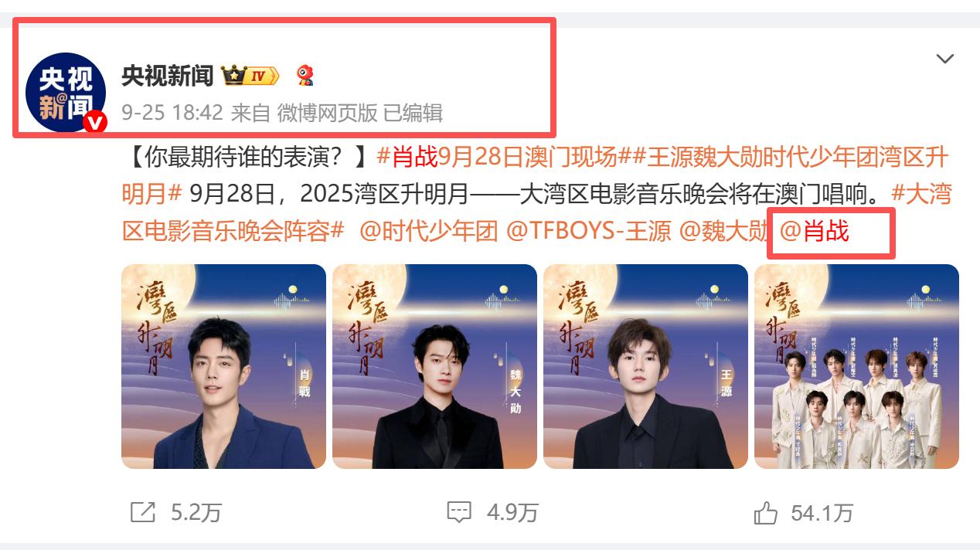Open the @肖战 mention
The width and height of the screenshot is (980, 550).
pos(815,230)
